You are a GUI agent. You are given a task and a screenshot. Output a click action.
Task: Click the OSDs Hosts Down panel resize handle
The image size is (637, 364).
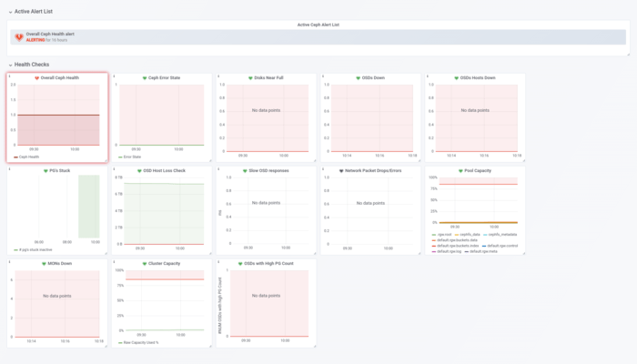coord(523,160)
